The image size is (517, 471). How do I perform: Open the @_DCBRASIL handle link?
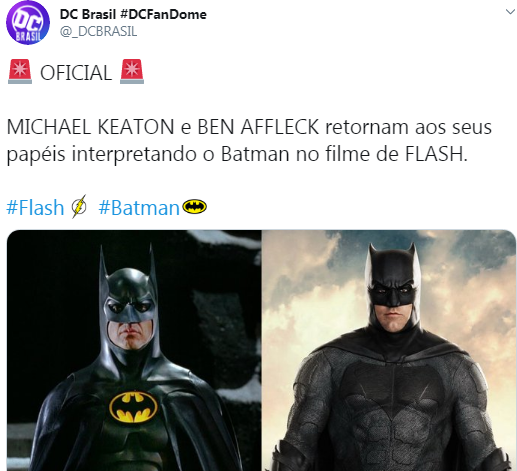point(98,31)
